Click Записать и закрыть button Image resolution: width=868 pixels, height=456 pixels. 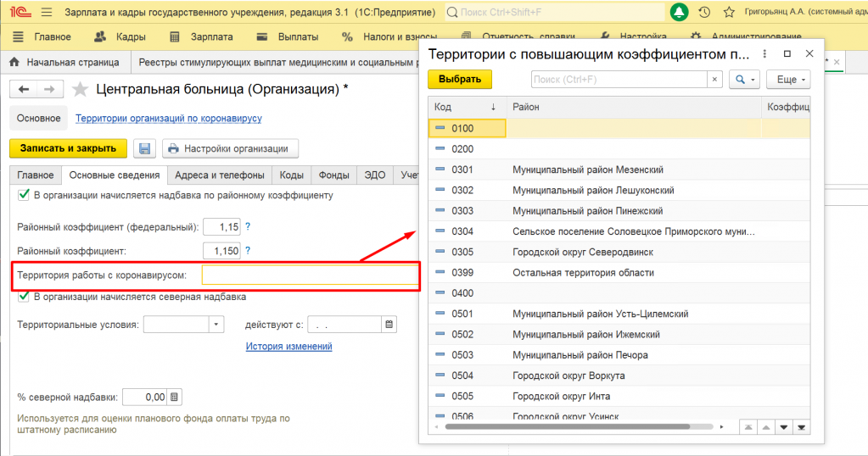[x=68, y=148]
